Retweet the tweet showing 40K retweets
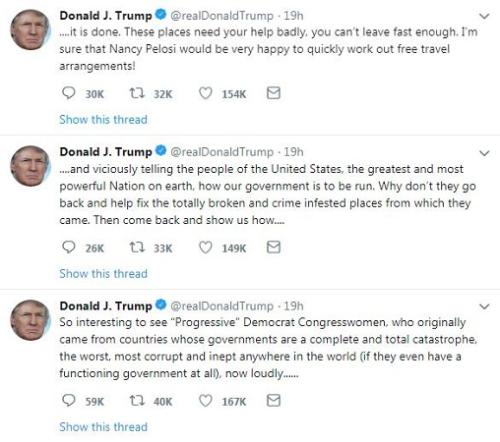This screenshot has width=500, height=442. click(x=137, y=401)
